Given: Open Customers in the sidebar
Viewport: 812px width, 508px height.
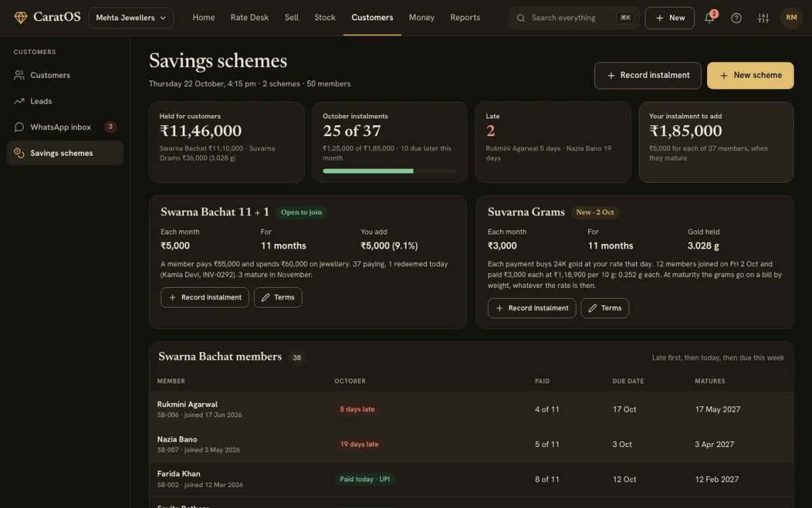Looking at the screenshot, I should click(x=65, y=75).
